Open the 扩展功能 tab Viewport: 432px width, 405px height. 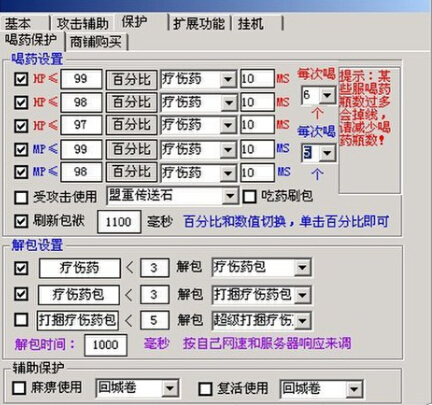click(199, 24)
